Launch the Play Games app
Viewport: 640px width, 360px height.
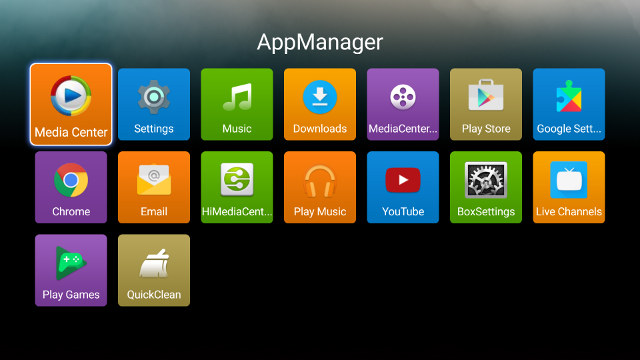pyautogui.click(x=71, y=270)
